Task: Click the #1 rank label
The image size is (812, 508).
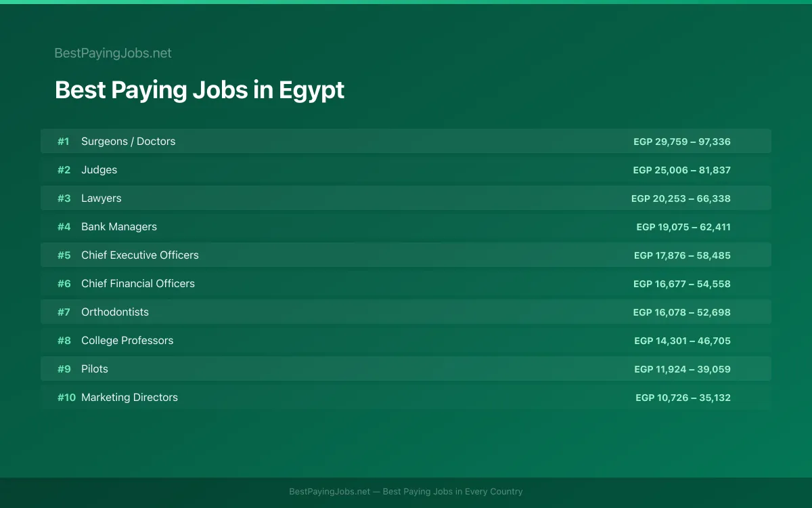Action: point(64,142)
